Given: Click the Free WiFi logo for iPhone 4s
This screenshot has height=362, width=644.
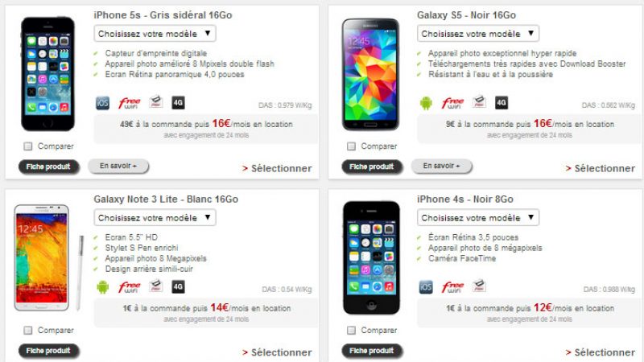Looking at the screenshot, I should tap(452, 286).
